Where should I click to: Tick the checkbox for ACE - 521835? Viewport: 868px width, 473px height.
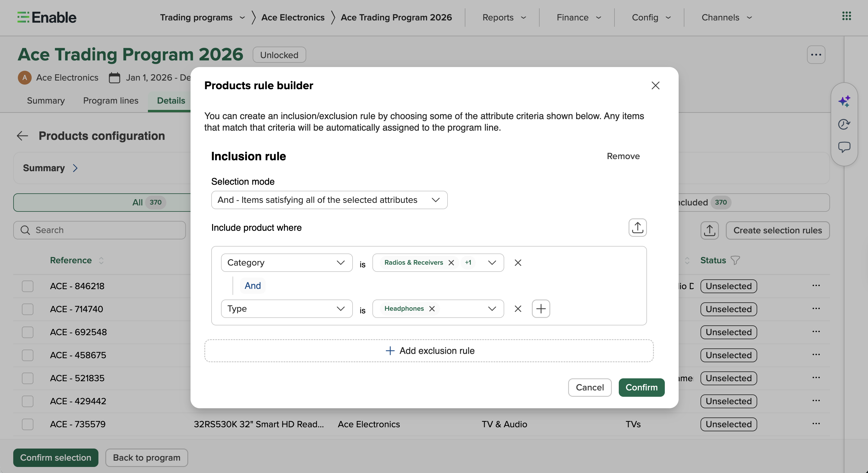click(28, 378)
